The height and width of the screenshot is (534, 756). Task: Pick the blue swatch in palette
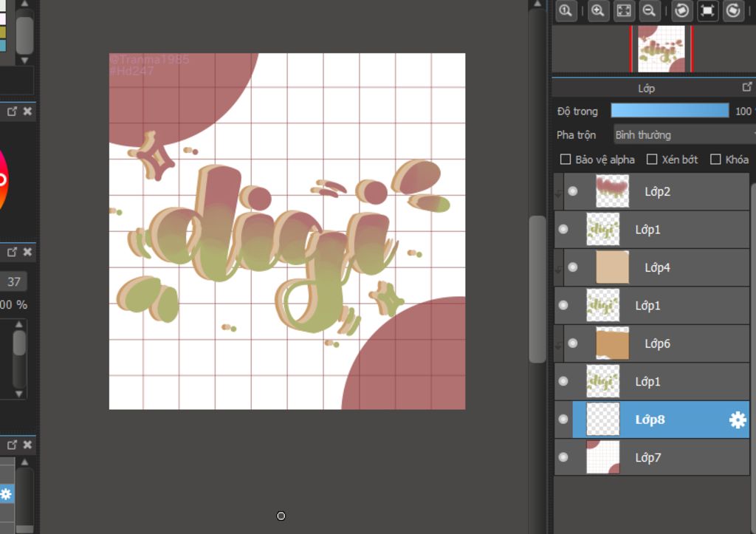3,45
